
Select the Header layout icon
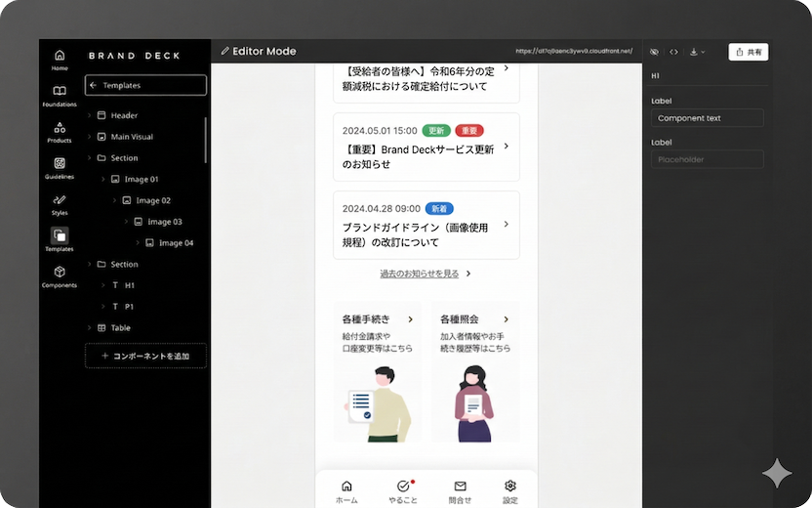pos(101,115)
